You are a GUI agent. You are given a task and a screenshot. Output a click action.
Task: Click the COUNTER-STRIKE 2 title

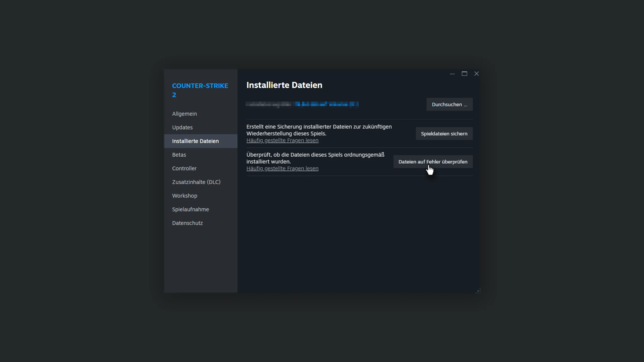pos(200,90)
